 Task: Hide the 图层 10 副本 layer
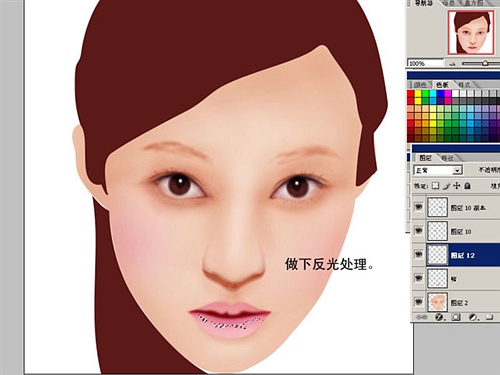(x=419, y=207)
